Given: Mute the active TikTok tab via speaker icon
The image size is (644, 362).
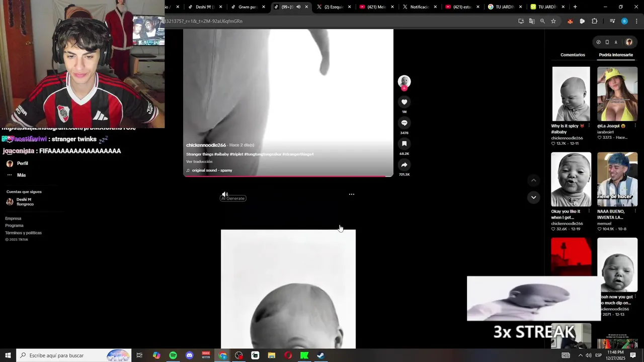Looking at the screenshot, I should click(298, 7).
